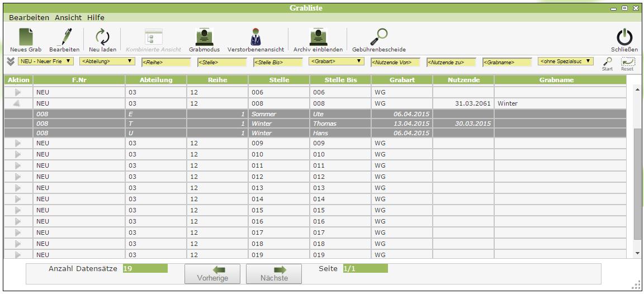Screen dimensions: 644x294
Task: Start search with the Start magnifier
Action: point(607,63)
